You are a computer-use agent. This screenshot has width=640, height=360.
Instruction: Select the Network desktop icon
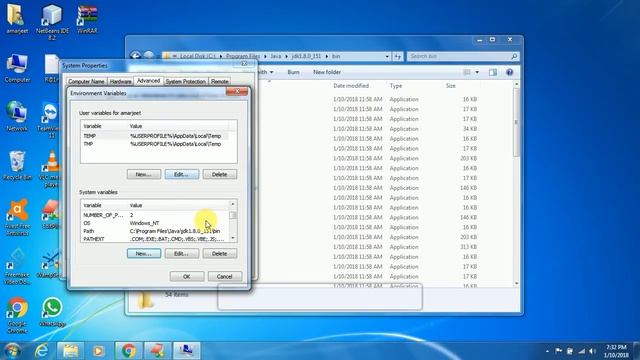click(17, 116)
